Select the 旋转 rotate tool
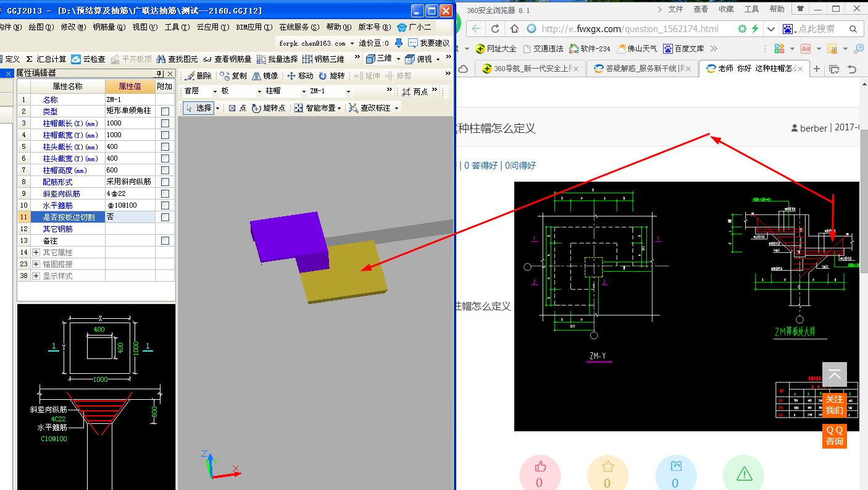This screenshot has height=490, width=868. pyautogui.click(x=332, y=75)
